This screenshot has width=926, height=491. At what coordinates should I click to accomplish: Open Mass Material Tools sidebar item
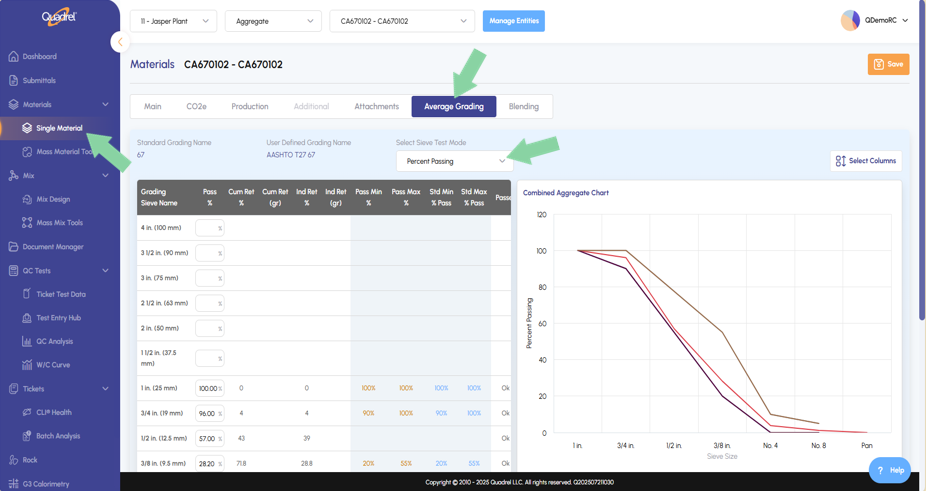pos(65,152)
